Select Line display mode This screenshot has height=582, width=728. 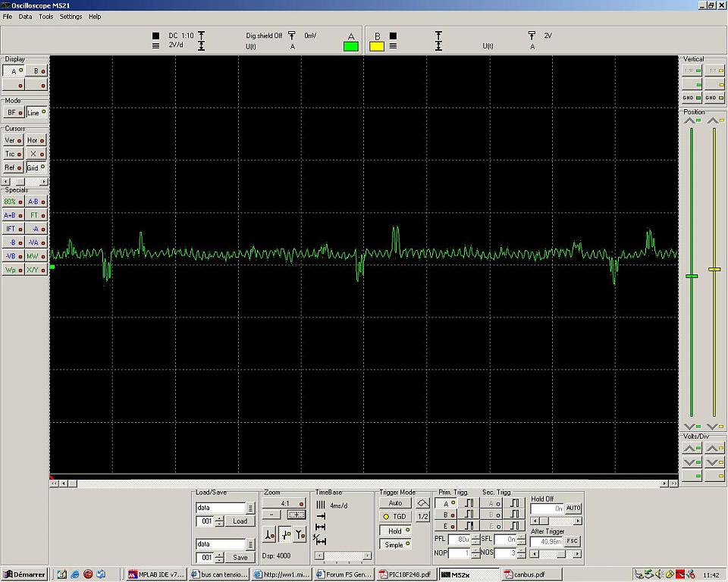(x=36, y=112)
